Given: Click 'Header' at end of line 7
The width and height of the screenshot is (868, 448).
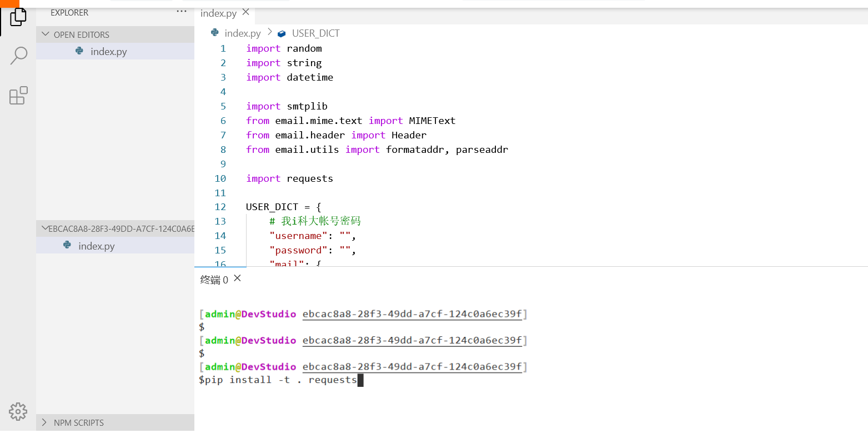Looking at the screenshot, I should tap(409, 135).
